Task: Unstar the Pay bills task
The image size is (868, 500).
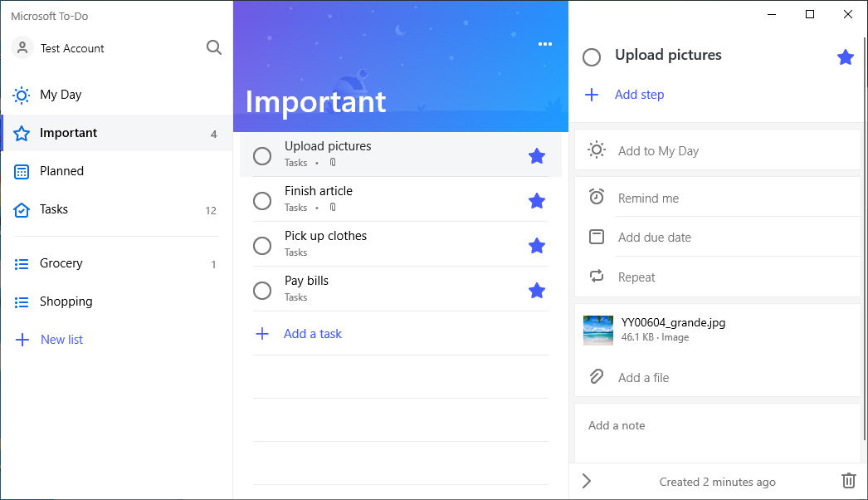Action: click(537, 288)
